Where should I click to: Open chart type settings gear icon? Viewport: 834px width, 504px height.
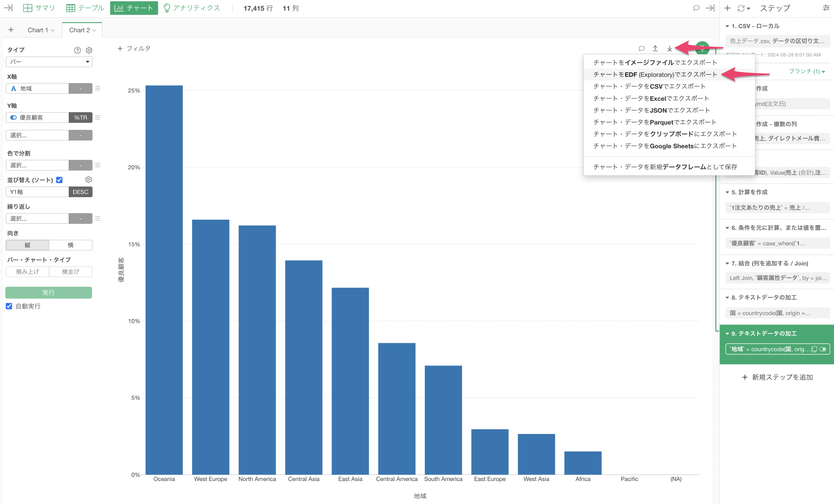pyautogui.click(x=89, y=50)
